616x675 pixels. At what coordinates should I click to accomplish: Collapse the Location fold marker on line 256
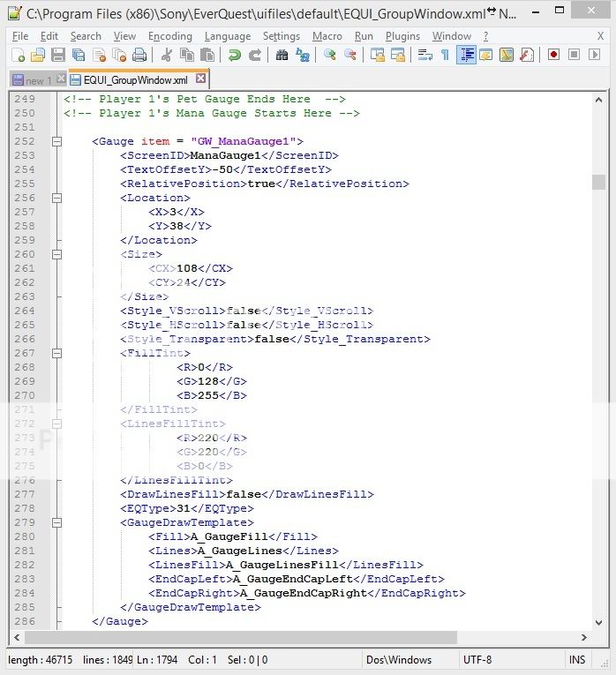click(x=57, y=198)
